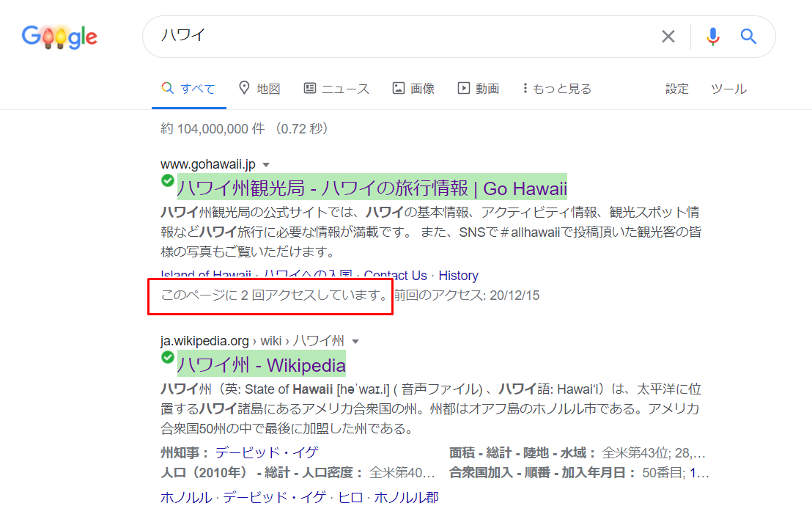The height and width of the screenshot is (514, 812).
Task: Open the ニュース tab
Action: tap(336, 89)
